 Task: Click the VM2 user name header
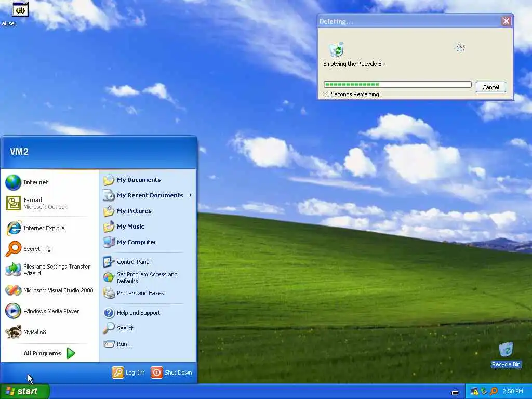[19, 151]
